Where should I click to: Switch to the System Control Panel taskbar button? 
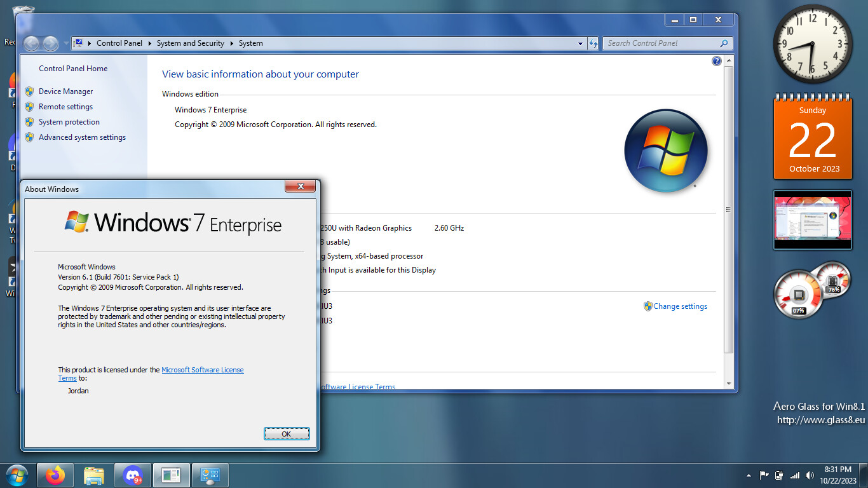pyautogui.click(x=210, y=475)
